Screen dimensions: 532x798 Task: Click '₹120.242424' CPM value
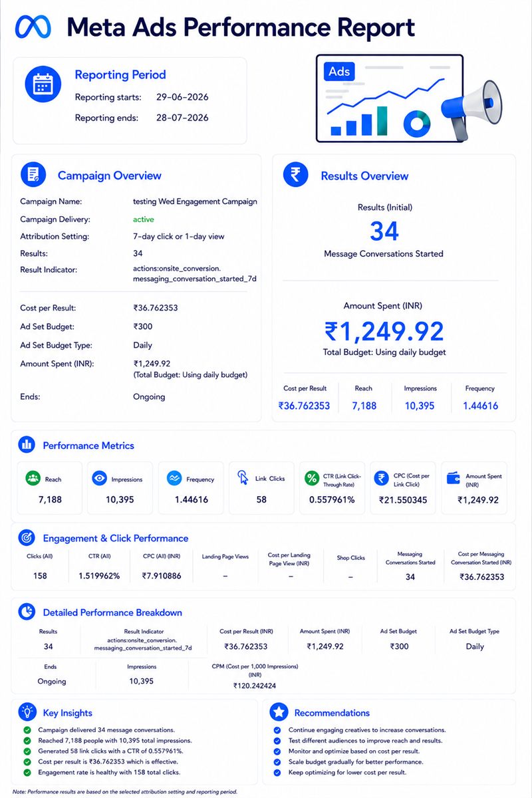255,686
